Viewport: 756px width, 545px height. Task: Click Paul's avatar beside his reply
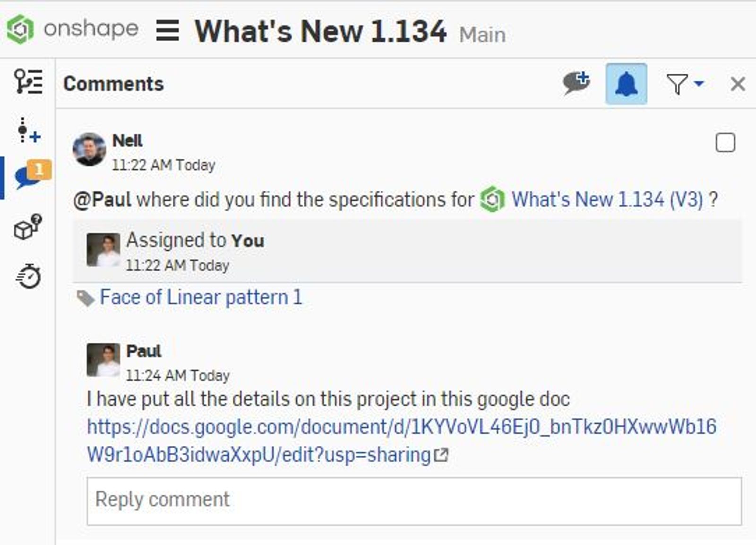click(x=103, y=360)
